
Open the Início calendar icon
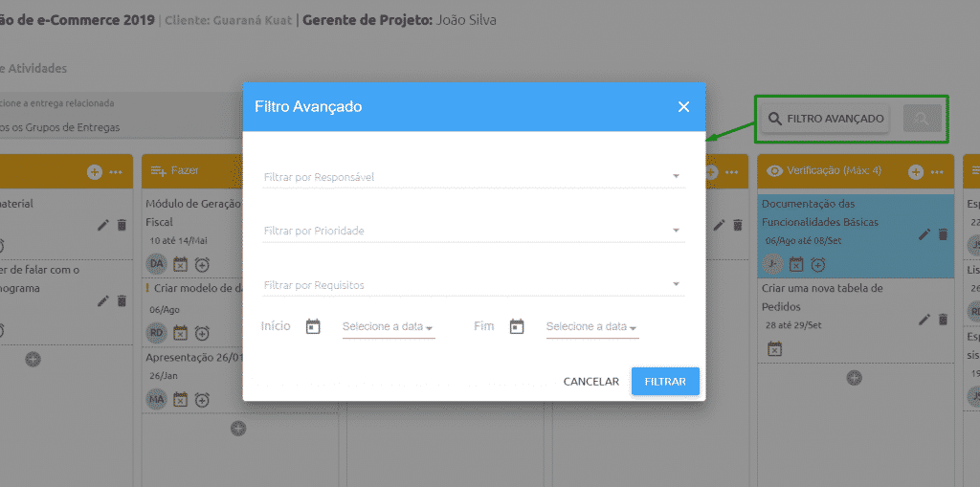pyautogui.click(x=313, y=326)
